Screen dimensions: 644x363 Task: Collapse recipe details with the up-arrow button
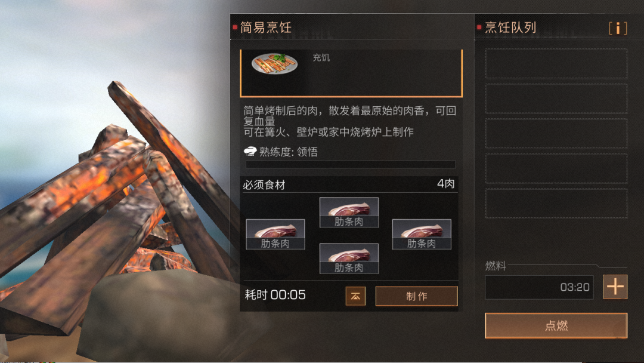355,296
